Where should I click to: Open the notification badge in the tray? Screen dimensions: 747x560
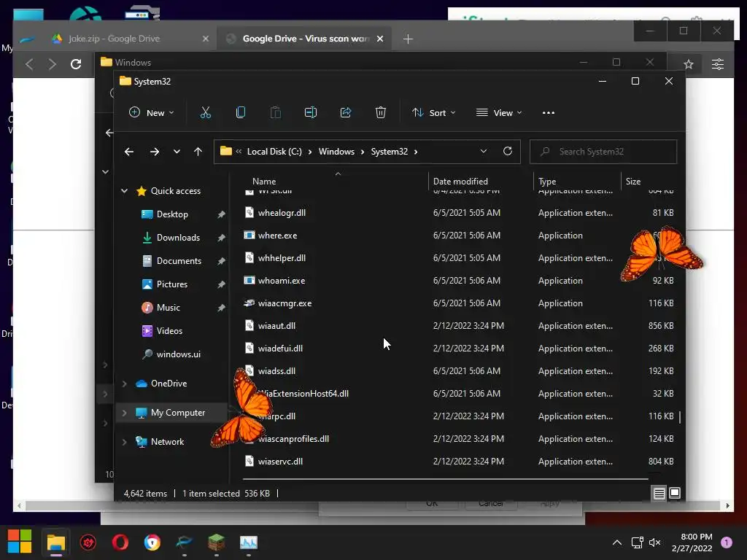(x=727, y=542)
